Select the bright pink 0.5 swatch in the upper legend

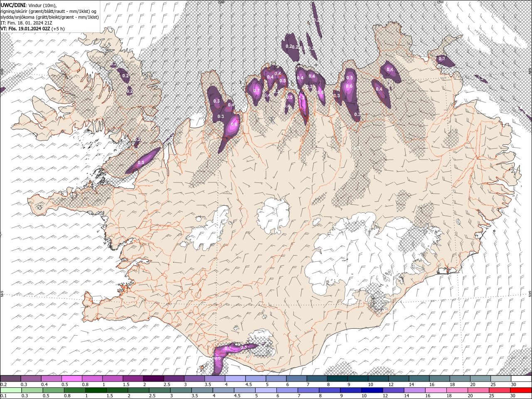[x=72, y=379]
